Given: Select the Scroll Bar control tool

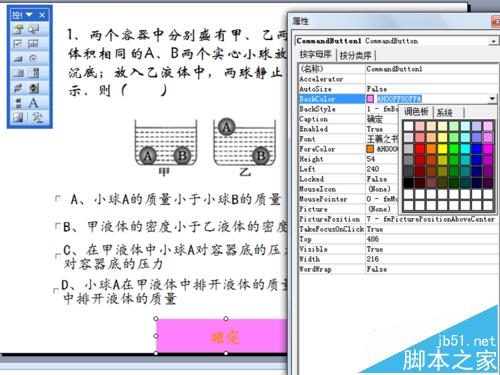Looking at the screenshot, I should 18,103.
